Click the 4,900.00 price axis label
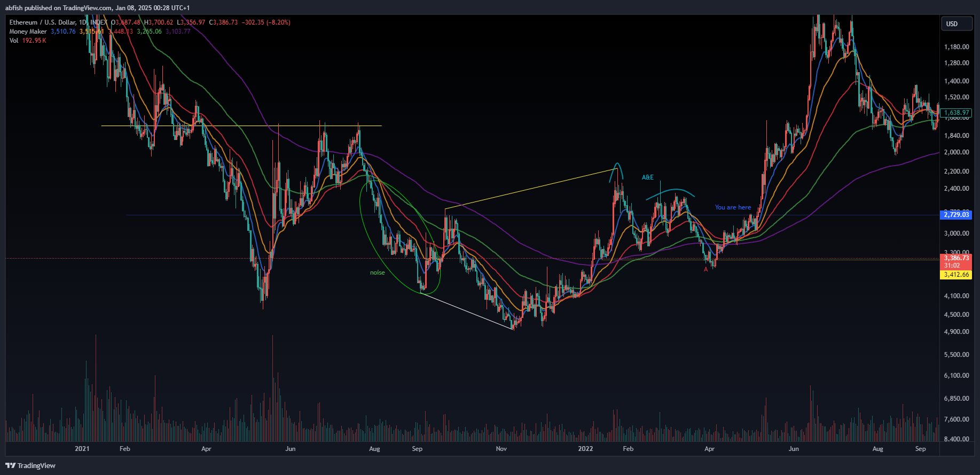This screenshot has height=475, width=980. (x=957, y=332)
